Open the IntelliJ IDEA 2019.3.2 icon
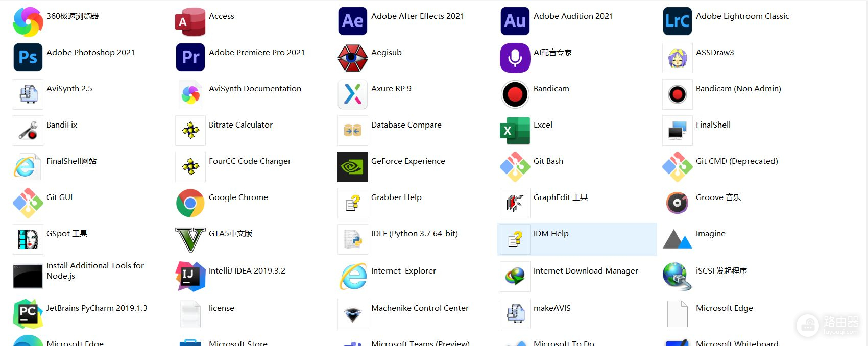The image size is (868, 346). (x=190, y=276)
